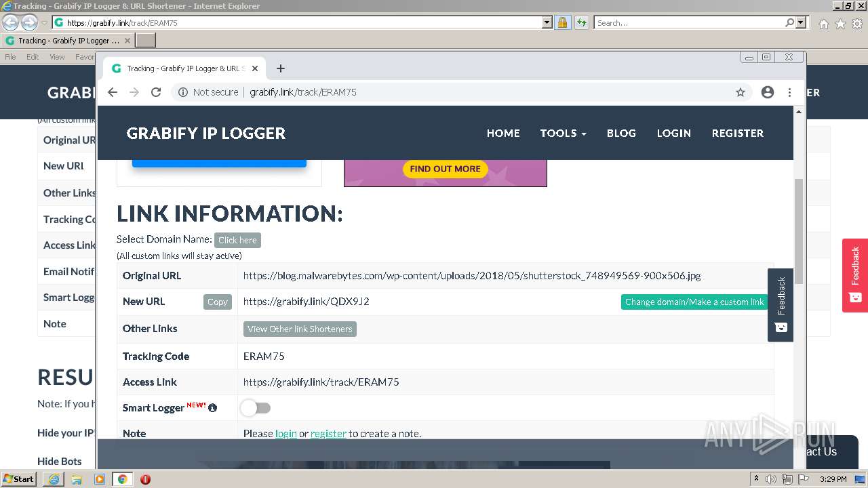Open IE tools gear icon

[857, 24]
